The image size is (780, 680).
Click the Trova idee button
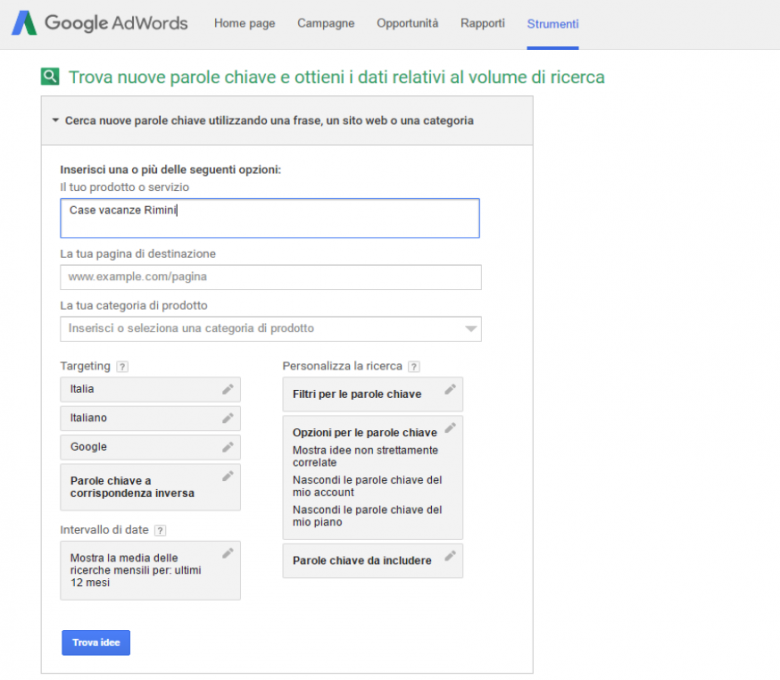pyautogui.click(x=96, y=643)
